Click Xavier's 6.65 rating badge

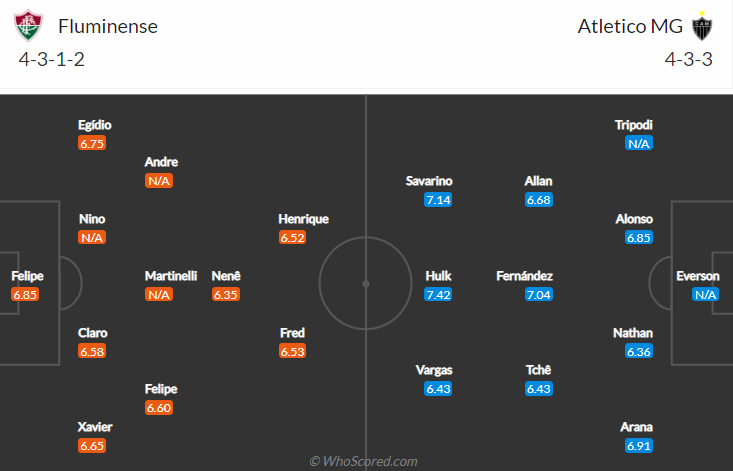click(92, 445)
